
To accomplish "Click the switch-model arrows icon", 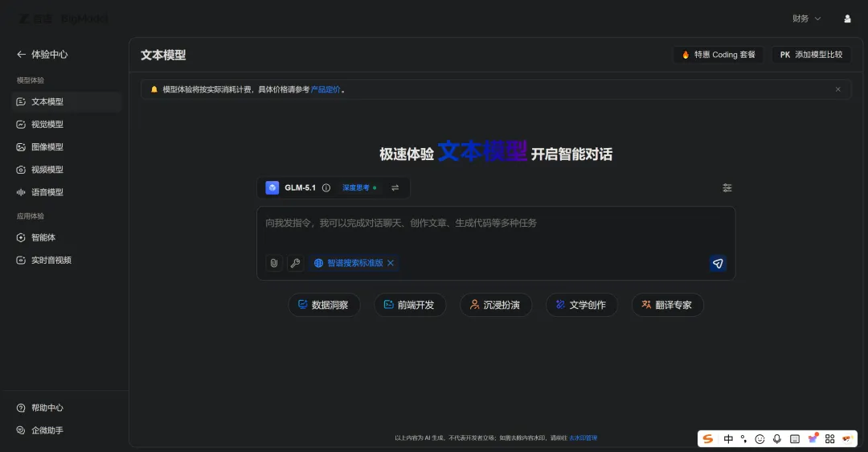I will [x=395, y=187].
